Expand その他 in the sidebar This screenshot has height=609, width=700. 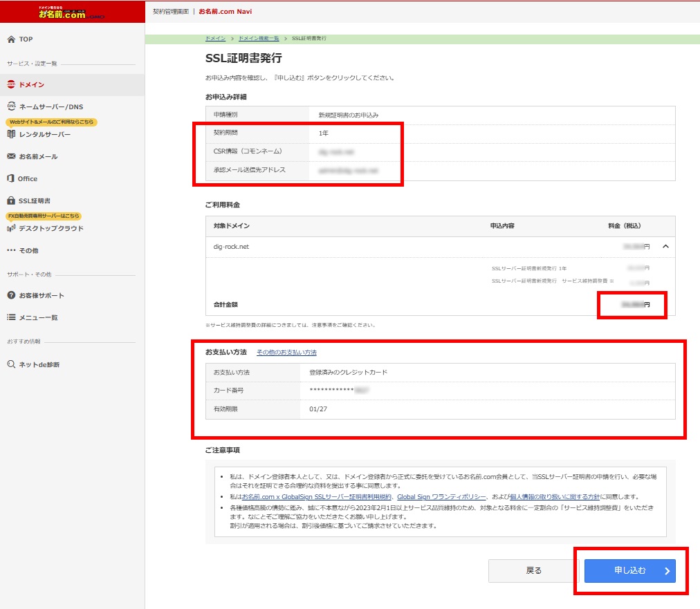[x=28, y=250]
